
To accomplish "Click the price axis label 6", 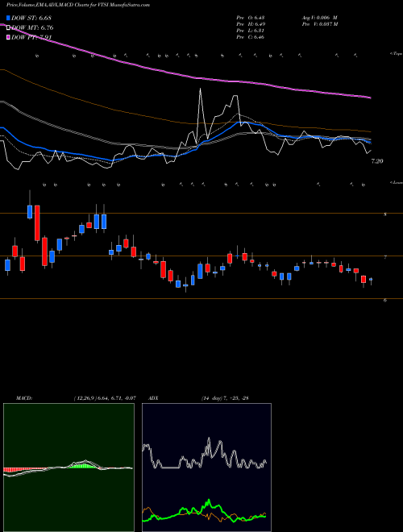I will coord(385,301).
